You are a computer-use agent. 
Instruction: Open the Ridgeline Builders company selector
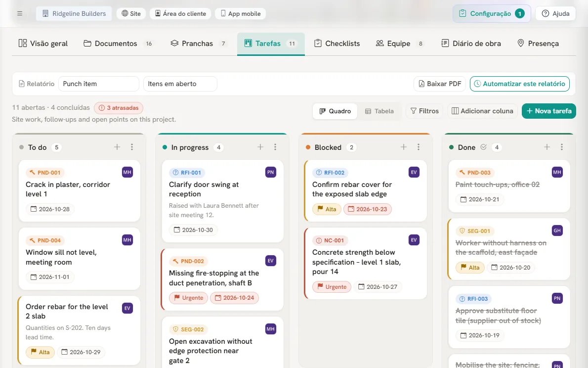coord(74,13)
